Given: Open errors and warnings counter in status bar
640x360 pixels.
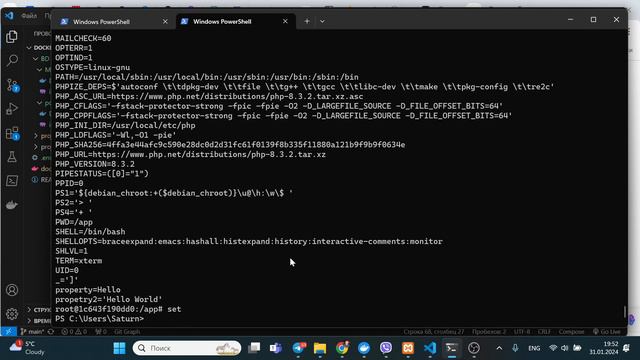Looking at the screenshot, I should [x=74, y=332].
